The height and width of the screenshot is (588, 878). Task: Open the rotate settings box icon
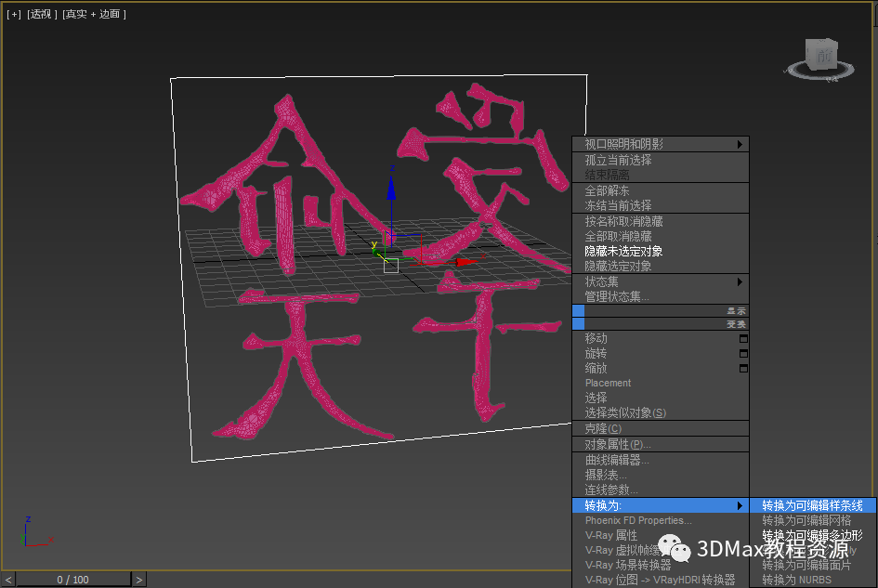point(743,353)
